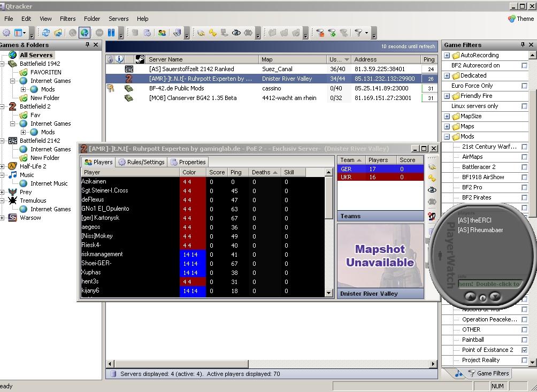537x392 pixels.
Task: Click the red filter funnel icon
Action: coord(320,33)
